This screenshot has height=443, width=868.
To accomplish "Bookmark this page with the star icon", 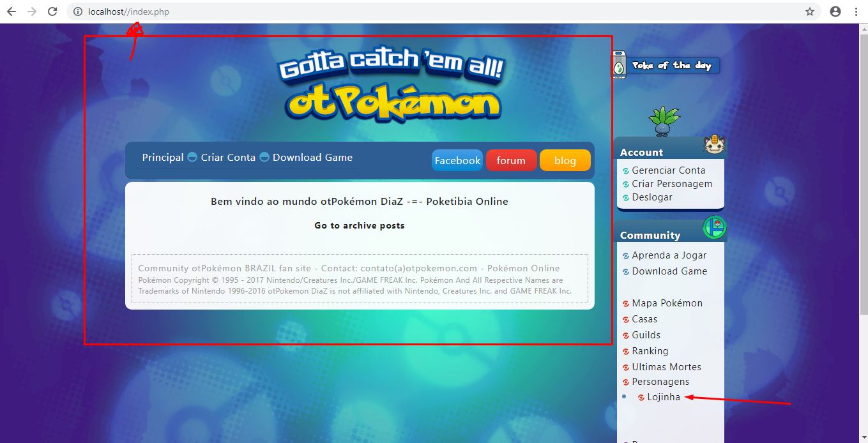I will pos(810,11).
